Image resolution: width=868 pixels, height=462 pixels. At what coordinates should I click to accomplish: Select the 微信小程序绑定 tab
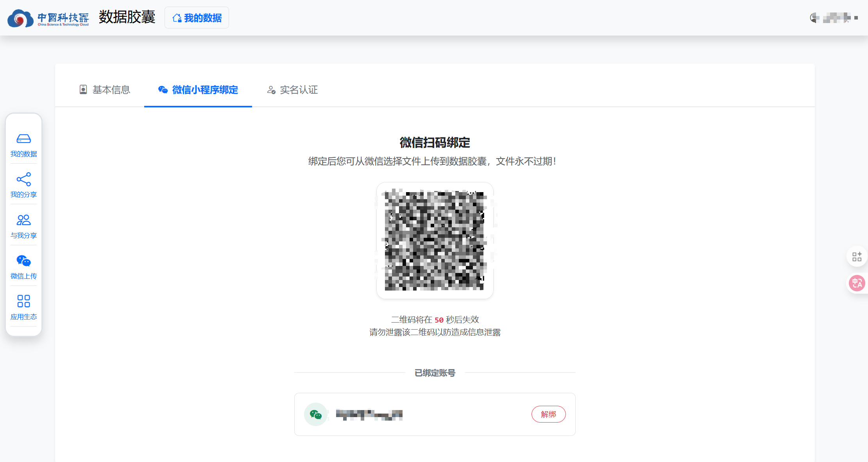(198, 90)
